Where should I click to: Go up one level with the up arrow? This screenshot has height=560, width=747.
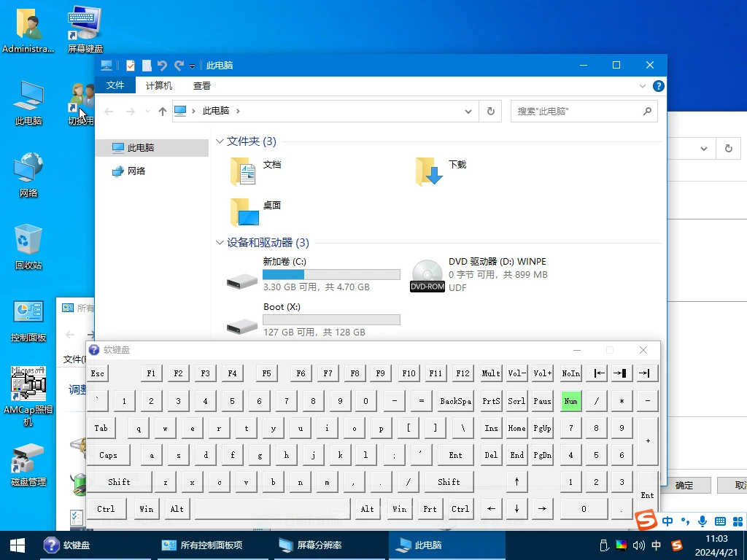point(163,112)
